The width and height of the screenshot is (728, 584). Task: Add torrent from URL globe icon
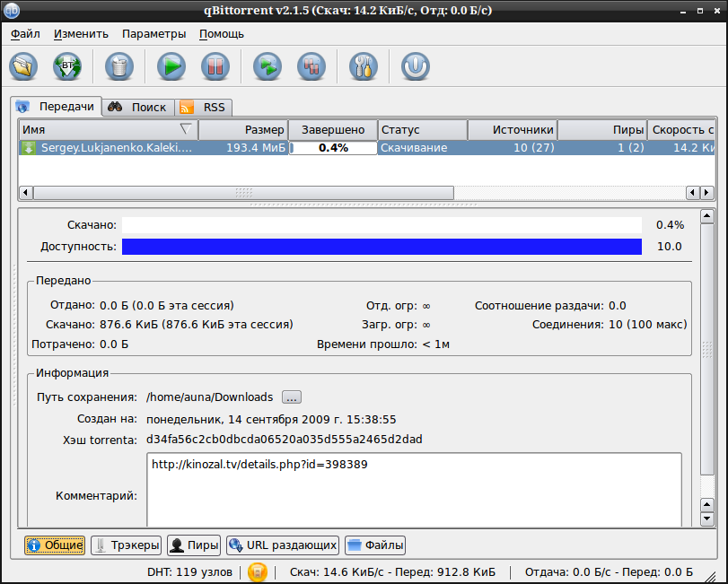pos(67,66)
